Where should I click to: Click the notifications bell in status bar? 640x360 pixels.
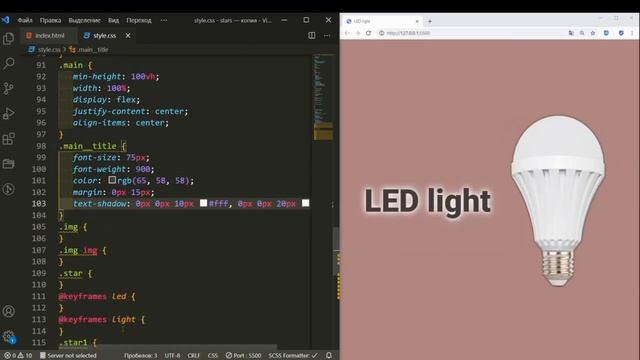[329, 356]
